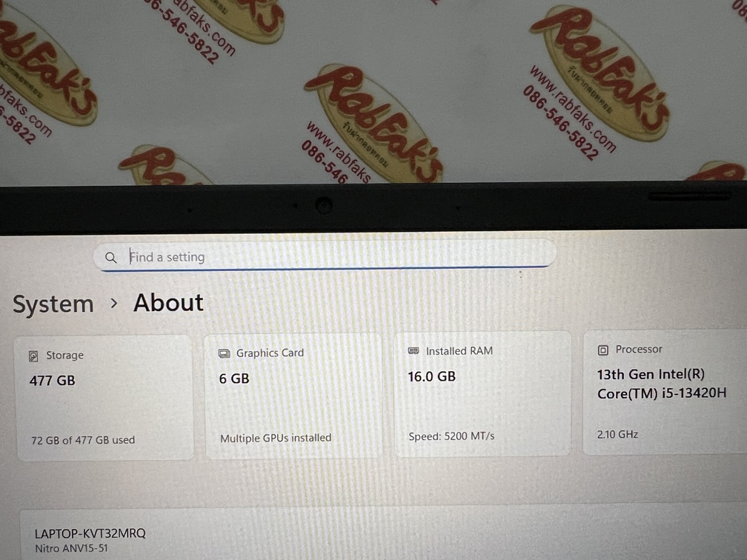The width and height of the screenshot is (747, 560).
Task: Click Multiple GPUs installed text
Action: click(276, 438)
